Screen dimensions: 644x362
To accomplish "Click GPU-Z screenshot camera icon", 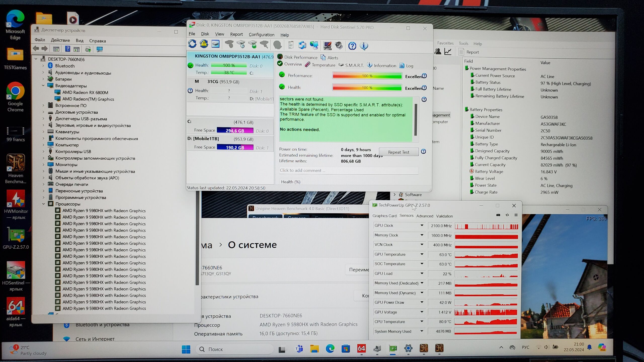I will [x=498, y=215].
